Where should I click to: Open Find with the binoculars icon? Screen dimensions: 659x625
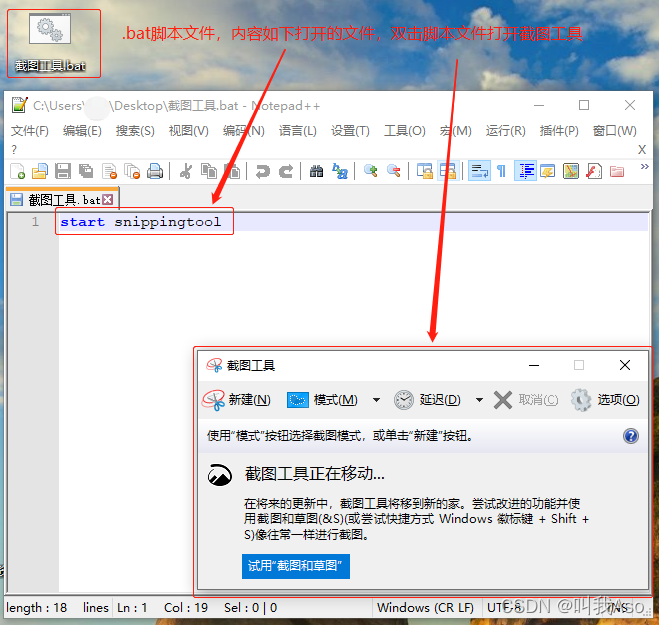tap(316, 171)
